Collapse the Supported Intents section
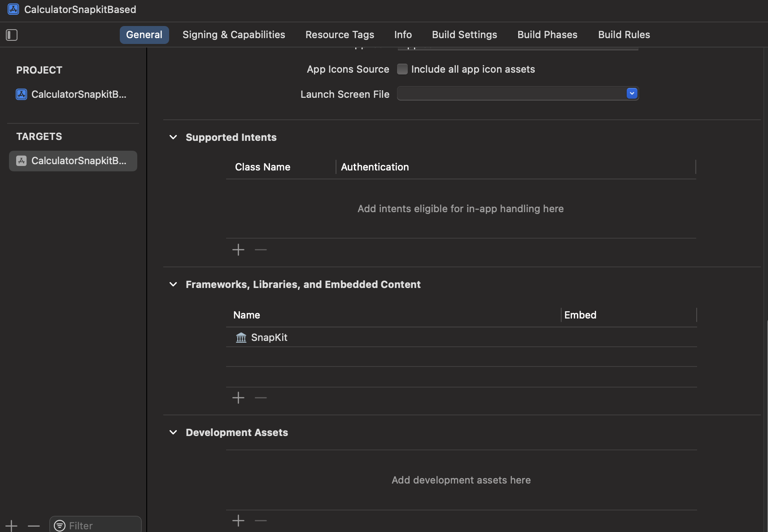This screenshot has width=768, height=532. click(173, 137)
